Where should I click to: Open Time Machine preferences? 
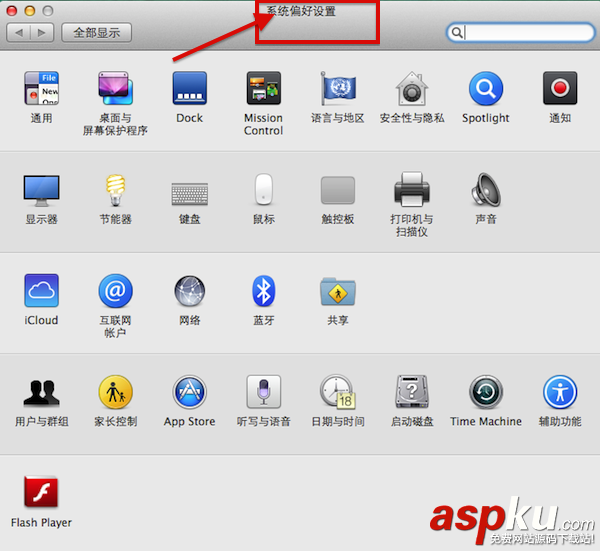click(x=486, y=392)
